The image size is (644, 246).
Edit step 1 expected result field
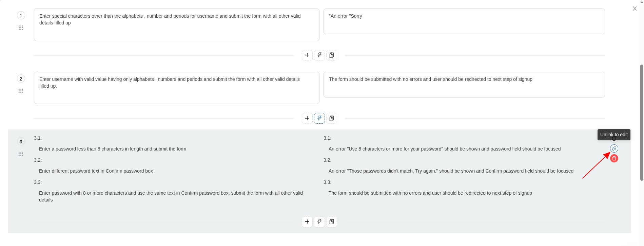coord(464,21)
